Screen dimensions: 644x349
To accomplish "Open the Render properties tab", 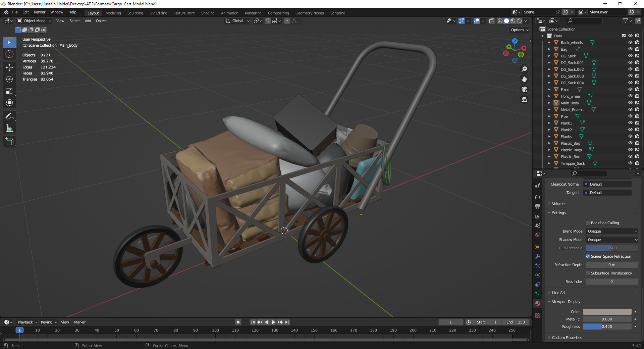I will [538, 197].
